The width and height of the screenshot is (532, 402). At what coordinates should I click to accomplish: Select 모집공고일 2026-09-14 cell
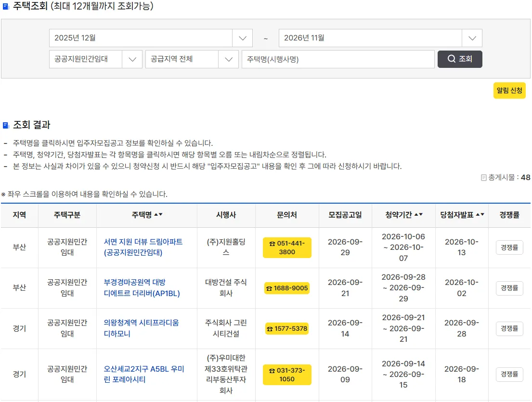(345, 328)
